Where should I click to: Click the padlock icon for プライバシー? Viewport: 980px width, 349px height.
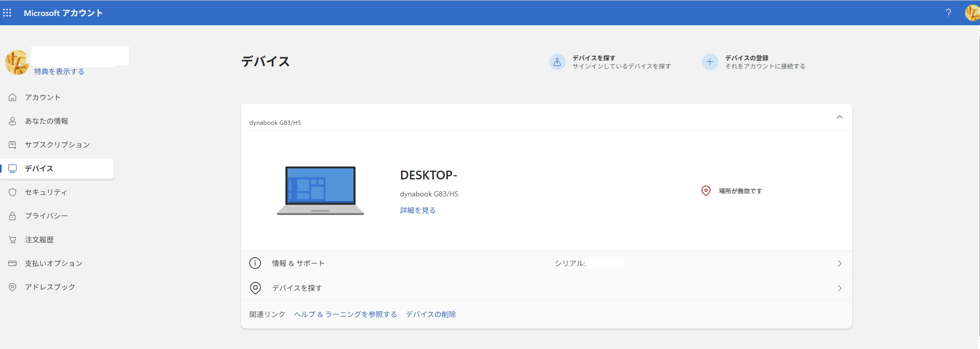(12, 216)
